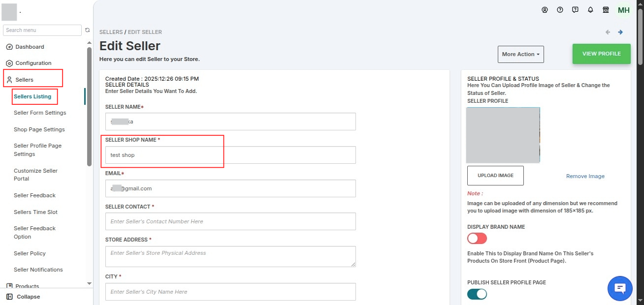Screen dimensions: 644x305
Task: Click SELLERS breadcrumb link
Action: coord(111,32)
